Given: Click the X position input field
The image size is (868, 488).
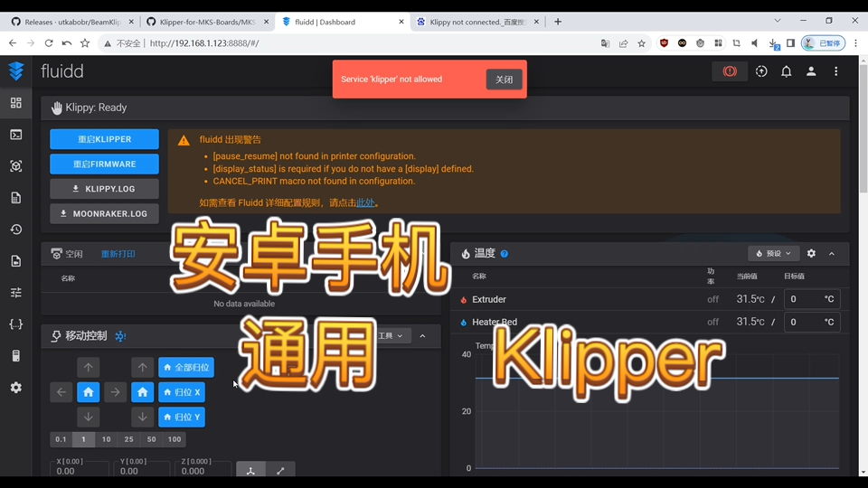Looking at the screenshot, I should (80, 471).
